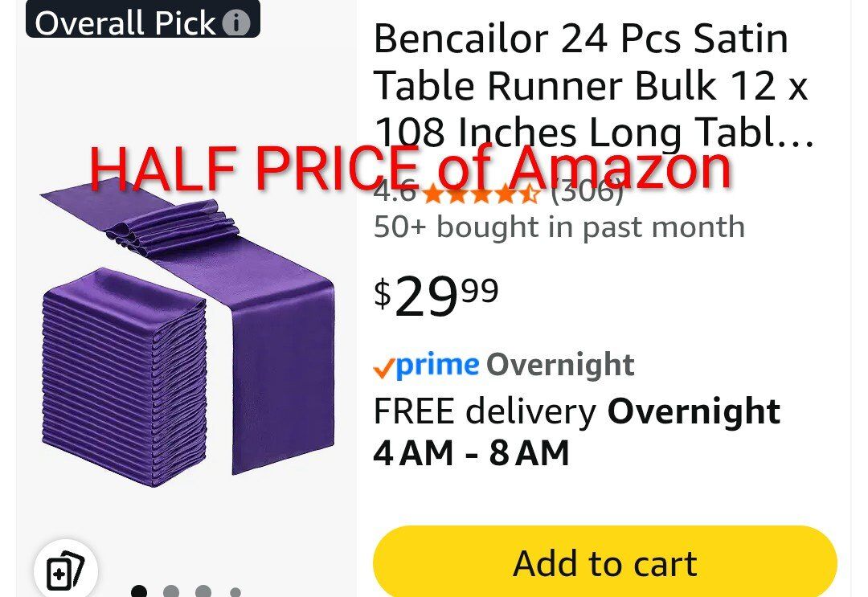
Task: Click the Overall Pick info icon
Action: [x=235, y=23]
